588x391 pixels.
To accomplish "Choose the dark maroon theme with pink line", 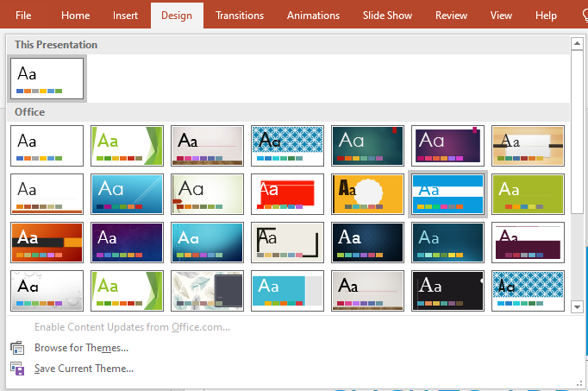I will 528,243.
